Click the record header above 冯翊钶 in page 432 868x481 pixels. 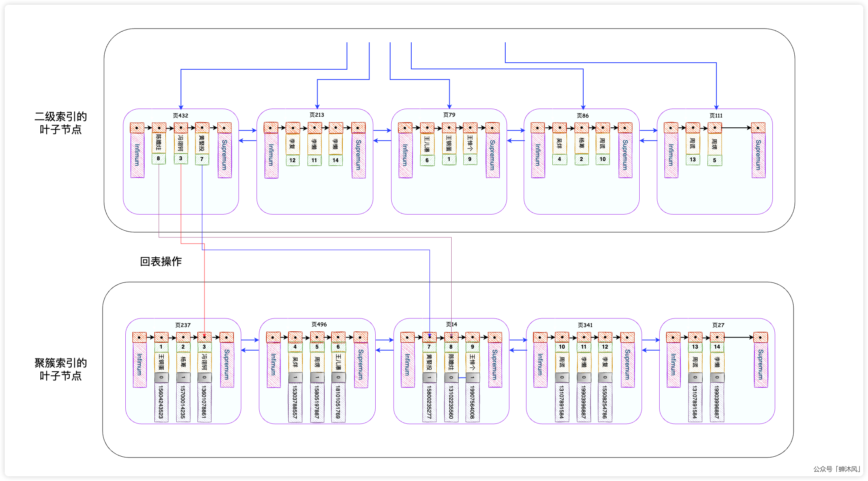coord(181,128)
